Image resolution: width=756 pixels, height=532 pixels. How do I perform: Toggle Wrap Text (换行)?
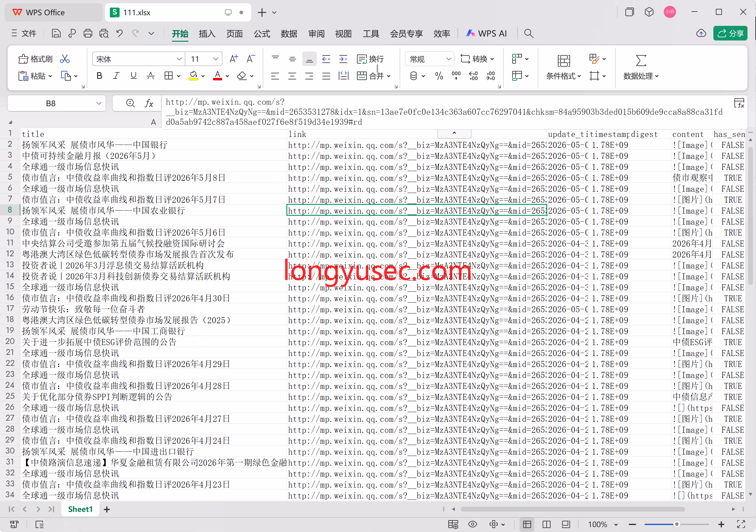point(370,59)
